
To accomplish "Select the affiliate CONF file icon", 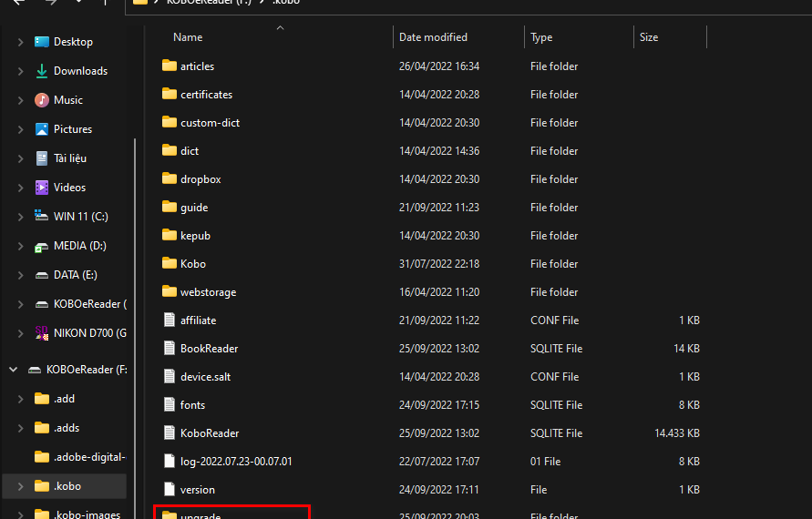I will tap(170, 320).
